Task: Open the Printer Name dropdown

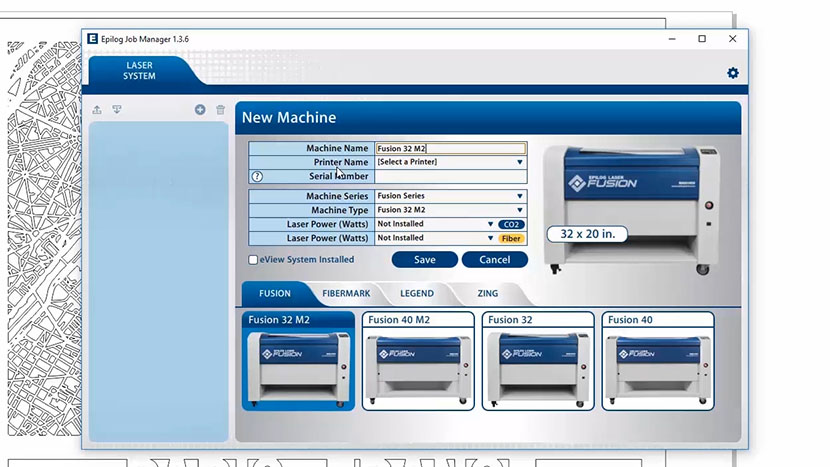Action: (x=450, y=162)
